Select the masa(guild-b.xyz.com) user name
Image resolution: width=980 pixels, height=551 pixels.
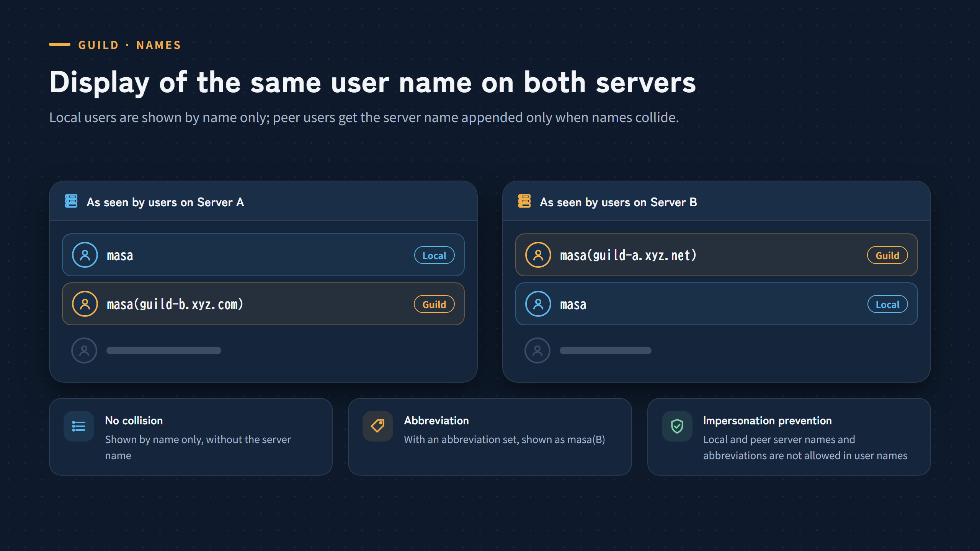(x=175, y=305)
